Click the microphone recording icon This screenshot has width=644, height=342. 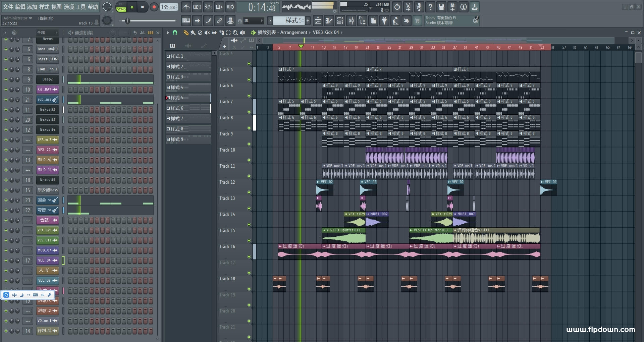tap(419, 7)
